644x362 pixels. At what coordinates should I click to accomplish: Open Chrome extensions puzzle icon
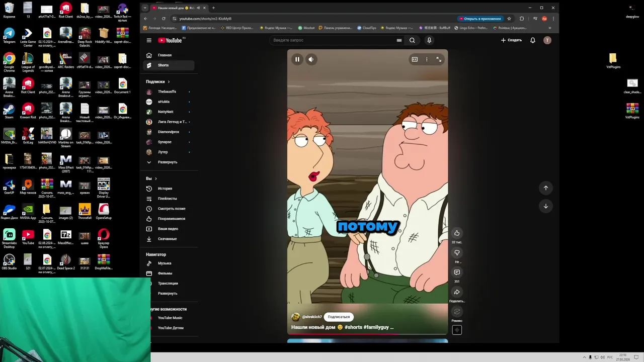521,19
